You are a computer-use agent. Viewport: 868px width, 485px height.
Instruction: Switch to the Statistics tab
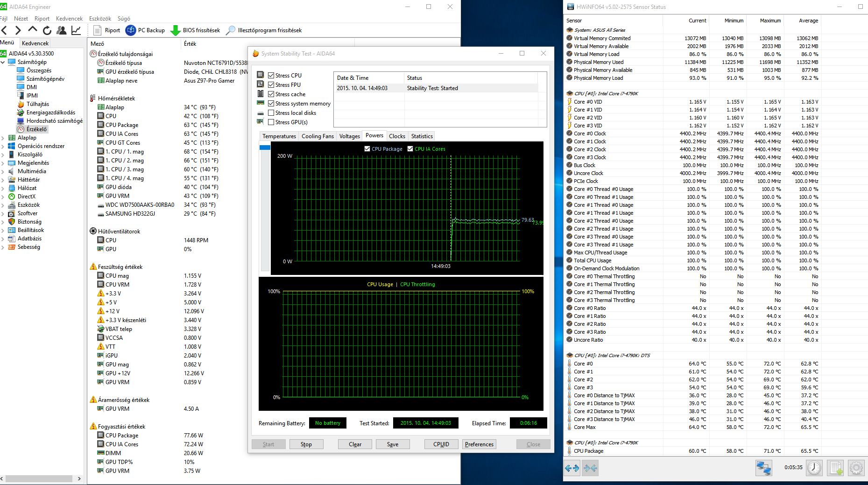pos(422,136)
